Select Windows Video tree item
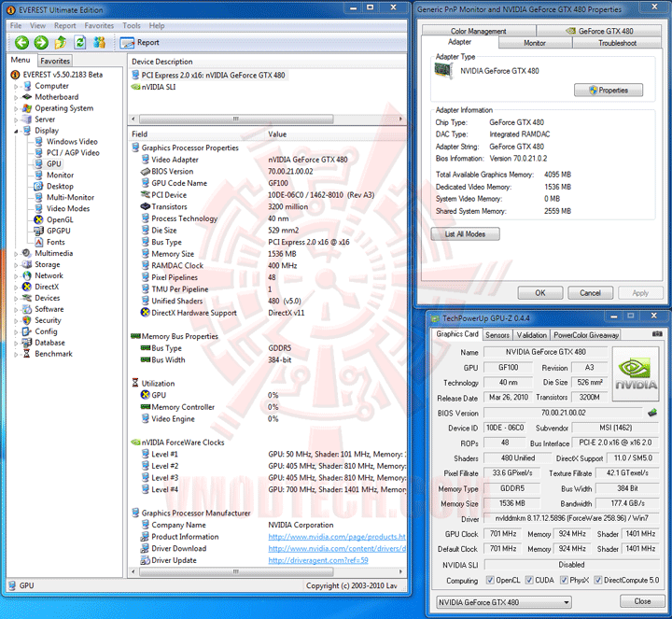 (72, 142)
